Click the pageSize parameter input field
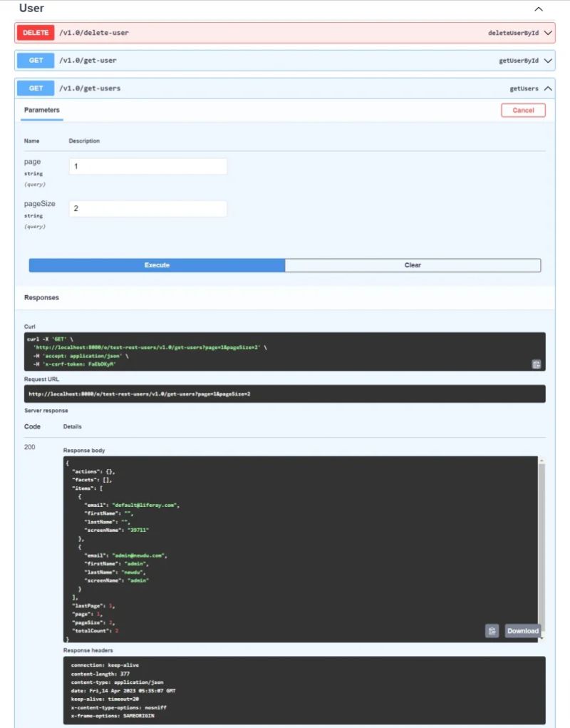 [147, 208]
